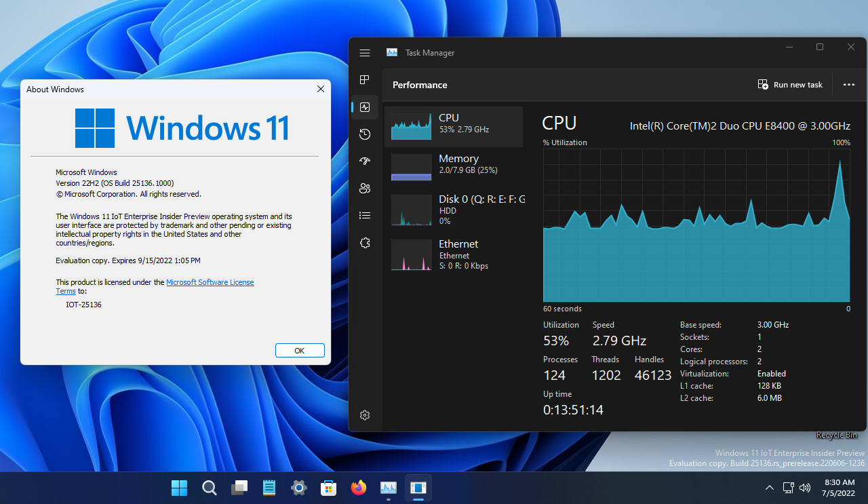Open Startup apps page icon

pyautogui.click(x=365, y=161)
